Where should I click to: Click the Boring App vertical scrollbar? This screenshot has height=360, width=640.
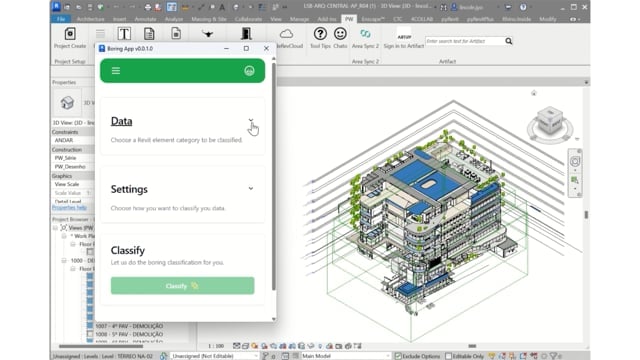[273, 176]
